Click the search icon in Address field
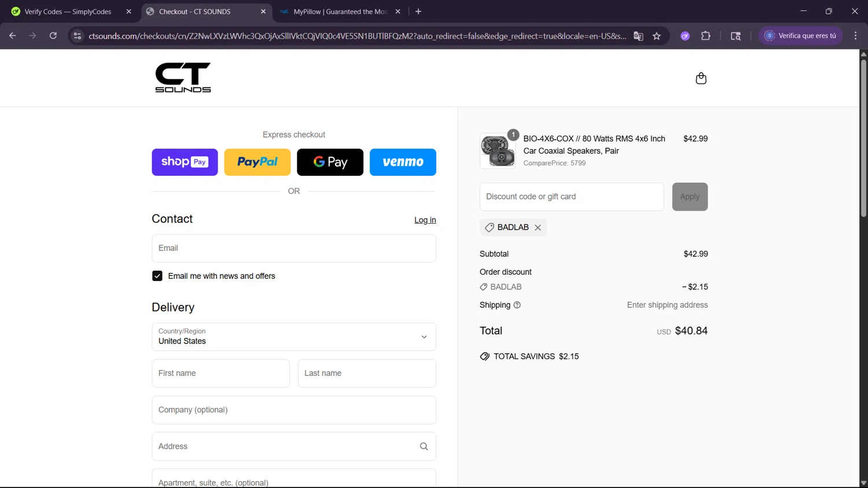868x488 pixels. click(x=424, y=446)
